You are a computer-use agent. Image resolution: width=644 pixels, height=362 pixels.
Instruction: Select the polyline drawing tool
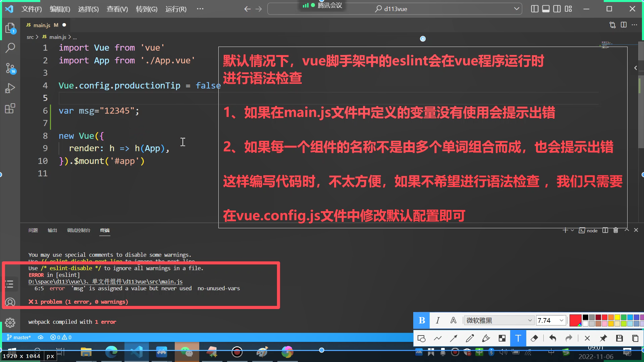coord(438,338)
